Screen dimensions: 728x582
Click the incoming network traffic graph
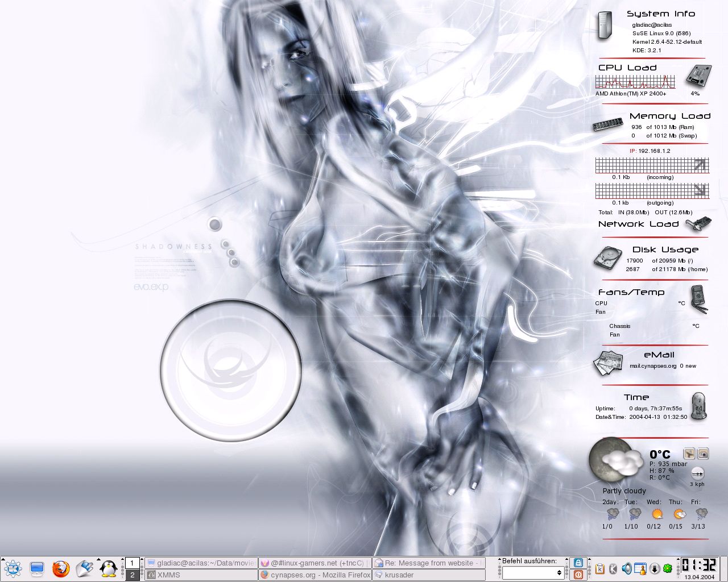tap(652, 165)
